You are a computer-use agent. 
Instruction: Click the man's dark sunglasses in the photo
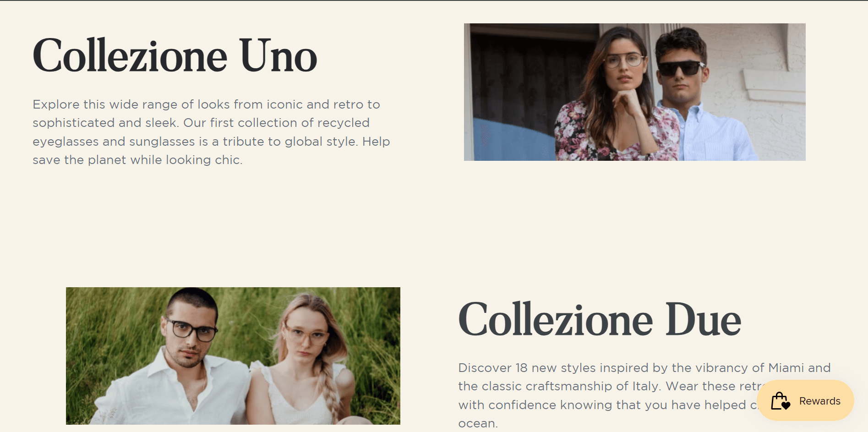(680, 69)
